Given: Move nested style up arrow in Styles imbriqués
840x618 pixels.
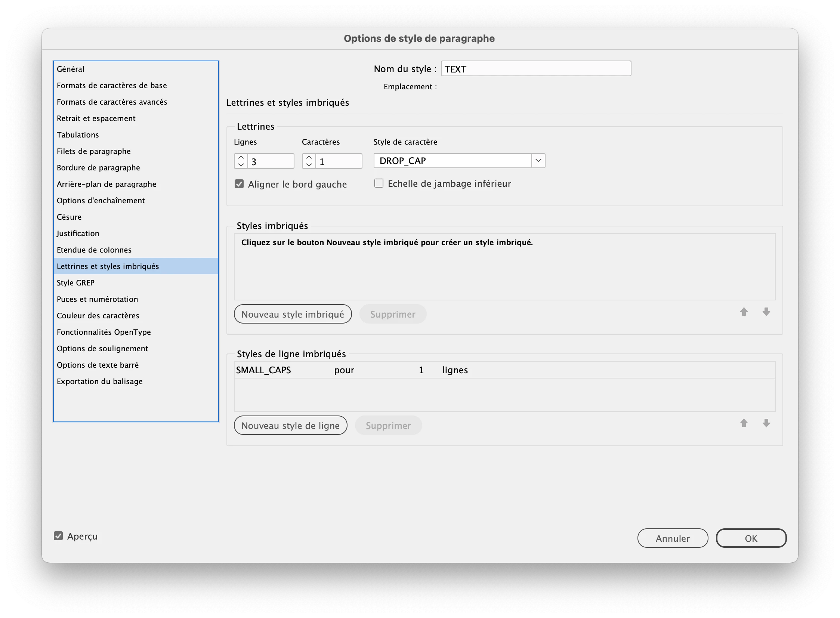Looking at the screenshot, I should pos(744,312).
